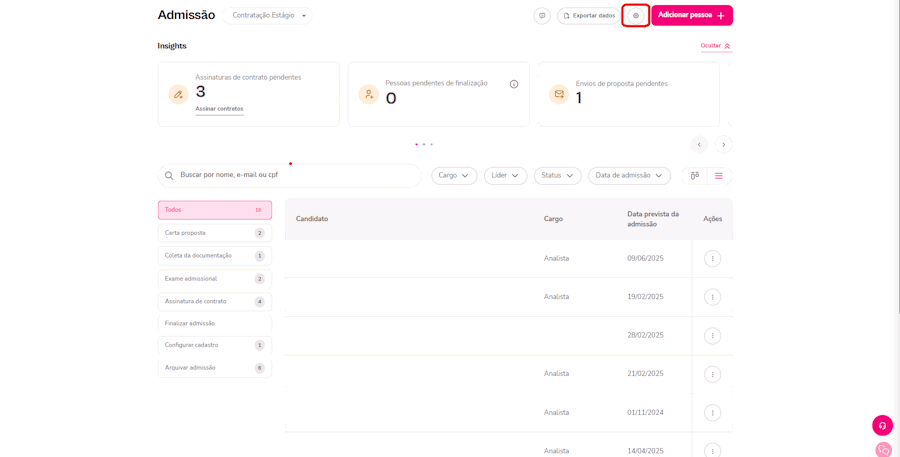
Task: Open actions menu for 19/02/2025 row
Action: click(x=712, y=297)
